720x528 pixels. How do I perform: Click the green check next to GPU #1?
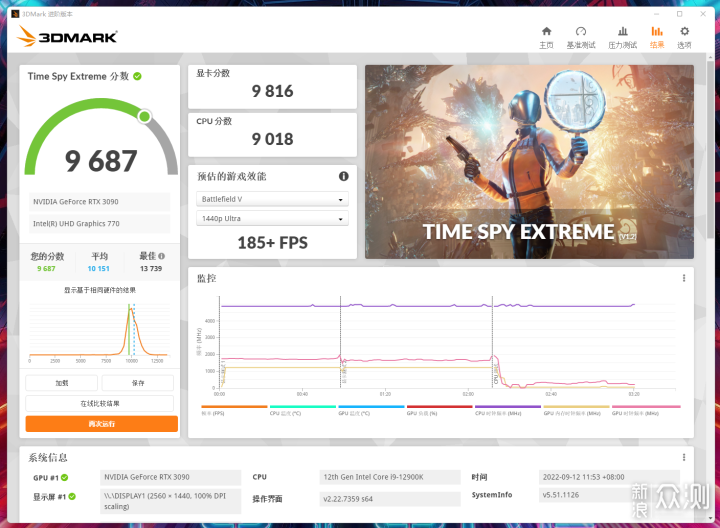click(65, 477)
